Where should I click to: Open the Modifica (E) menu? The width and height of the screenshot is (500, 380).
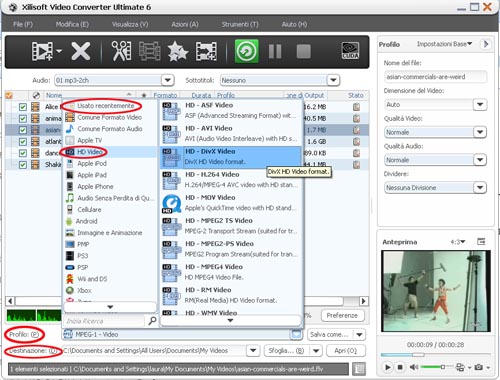pos(72,24)
